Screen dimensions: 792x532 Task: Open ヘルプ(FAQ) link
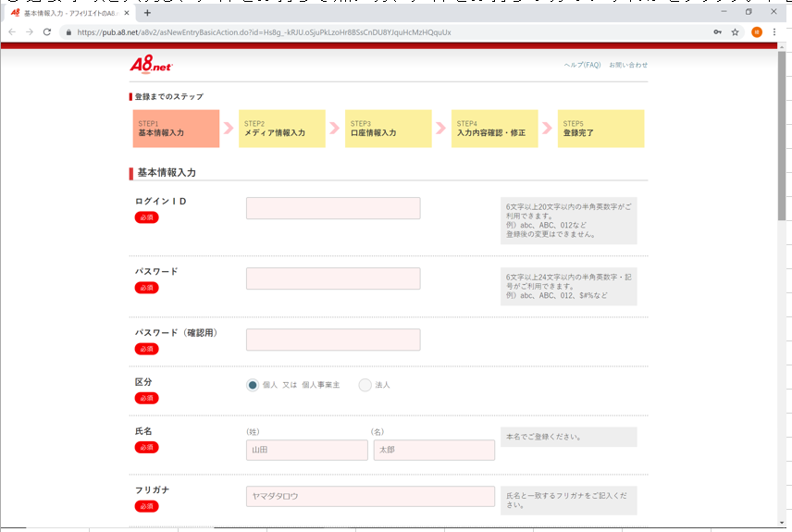tap(582, 65)
